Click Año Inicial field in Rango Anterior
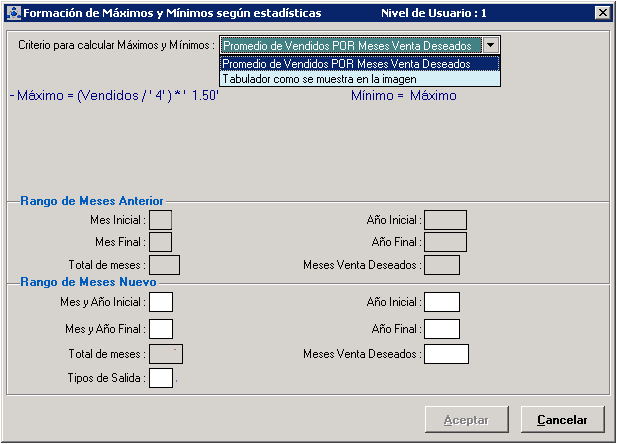This screenshot has height=444, width=617. [x=445, y=219]
